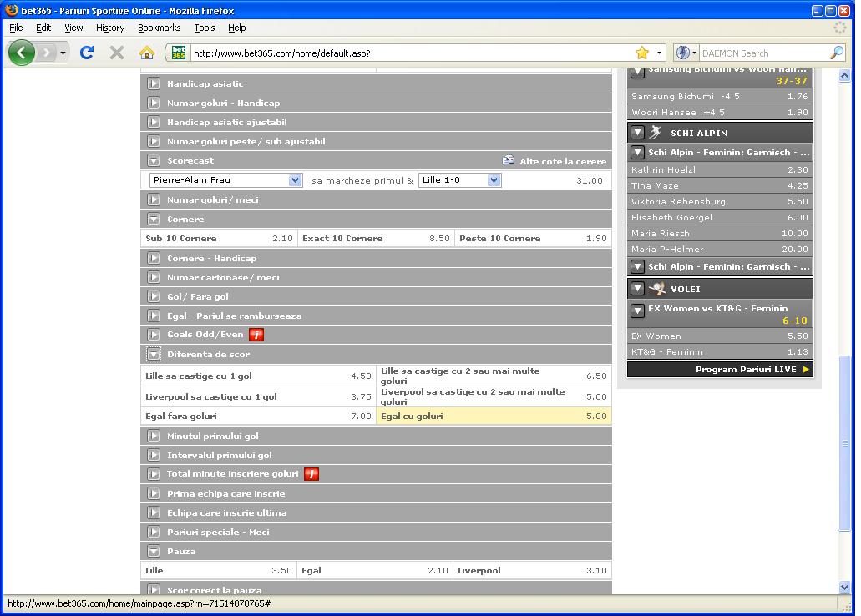861x616 pixels.
Task: Collapse EX Women vs KT&G match
Action: [637, 311]
